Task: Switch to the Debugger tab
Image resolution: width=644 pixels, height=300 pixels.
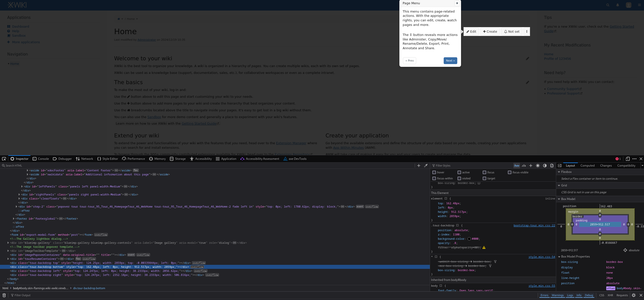Action: (62, 159)
